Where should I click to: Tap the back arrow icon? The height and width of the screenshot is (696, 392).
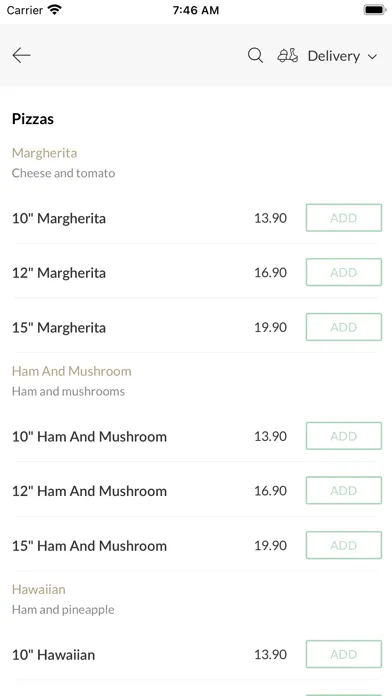pyautogui.click(x=21, y=55)
